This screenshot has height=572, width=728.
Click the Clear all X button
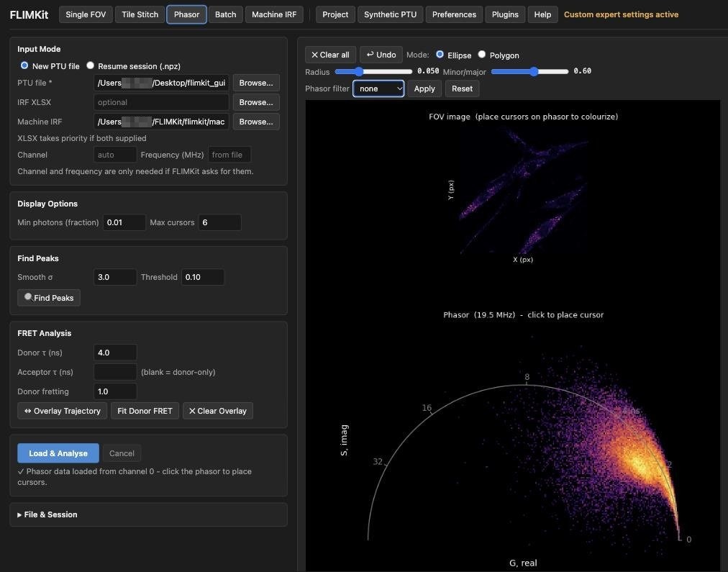[x=330, y=55]
